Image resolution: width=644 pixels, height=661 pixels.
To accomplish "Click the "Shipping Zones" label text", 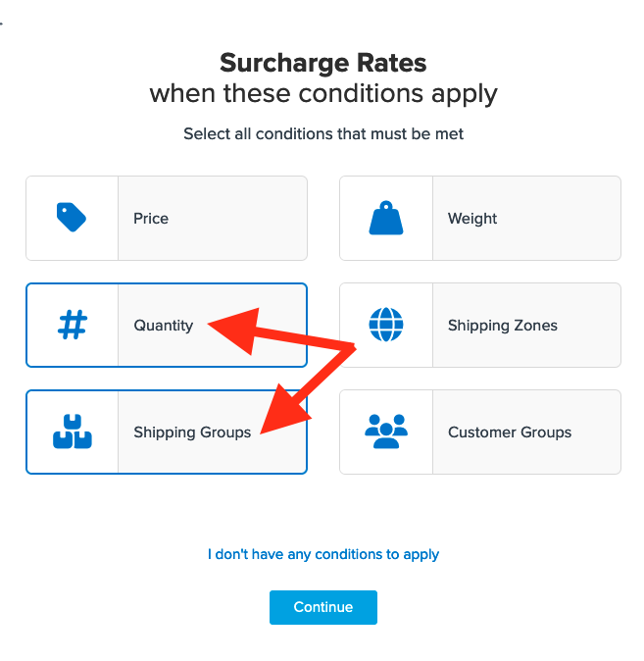I will click(502, 326).
